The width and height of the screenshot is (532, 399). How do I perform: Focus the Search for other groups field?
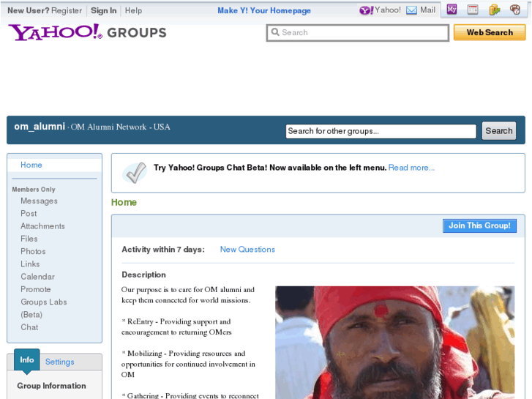381,131
